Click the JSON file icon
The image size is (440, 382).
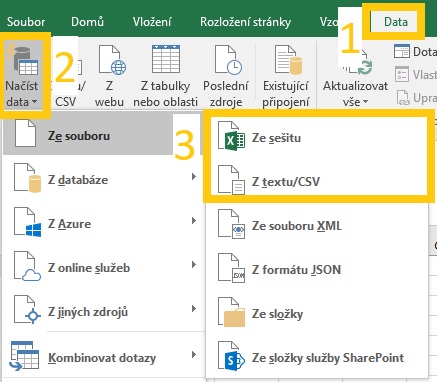point(231,268)
